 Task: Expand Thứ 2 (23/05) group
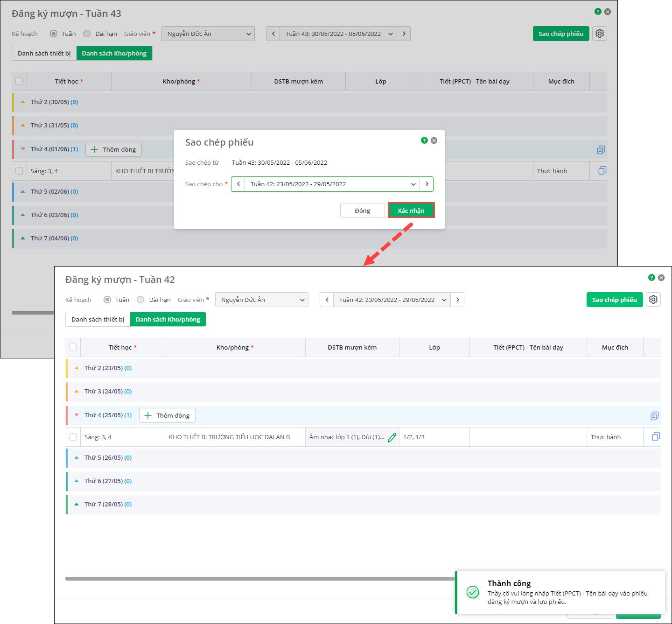77,368
